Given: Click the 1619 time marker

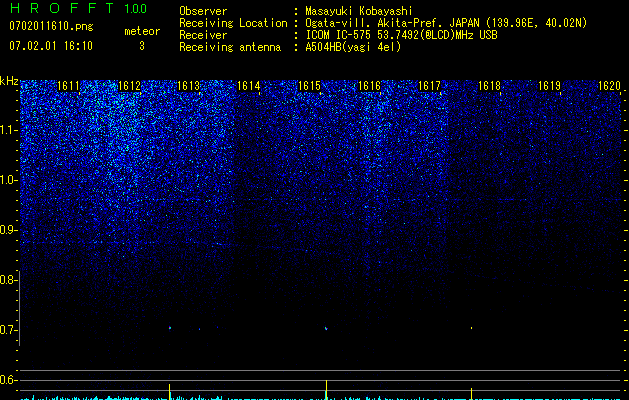Looking at the screenshot, I should click(x=549, y=86).
